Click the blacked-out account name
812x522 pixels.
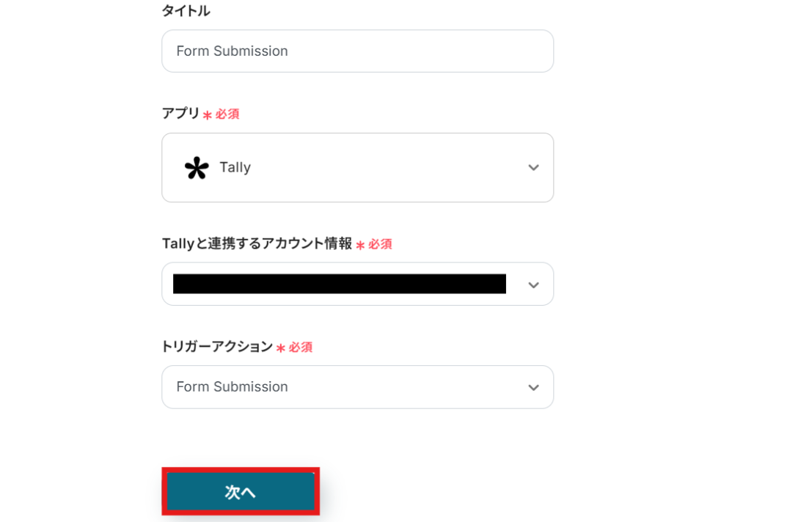point(339,284)
